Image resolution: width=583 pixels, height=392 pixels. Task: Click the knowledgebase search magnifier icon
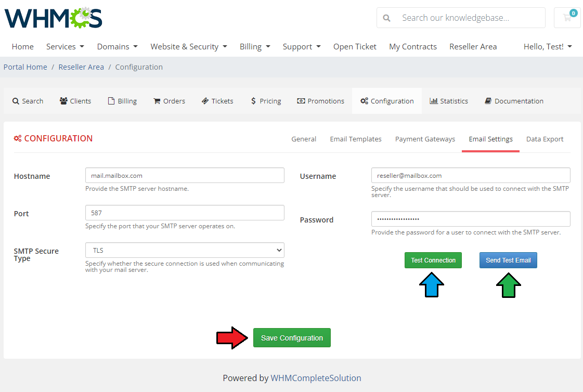387,18
